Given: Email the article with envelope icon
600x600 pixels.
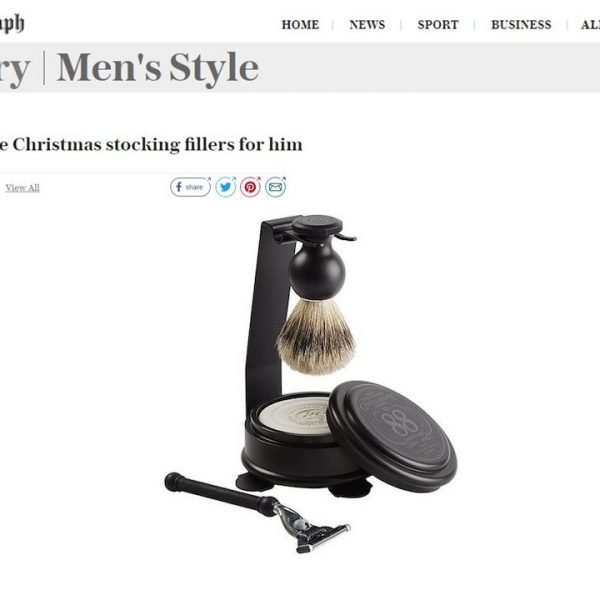Looking at the screenshot, I should click(276, 187).
